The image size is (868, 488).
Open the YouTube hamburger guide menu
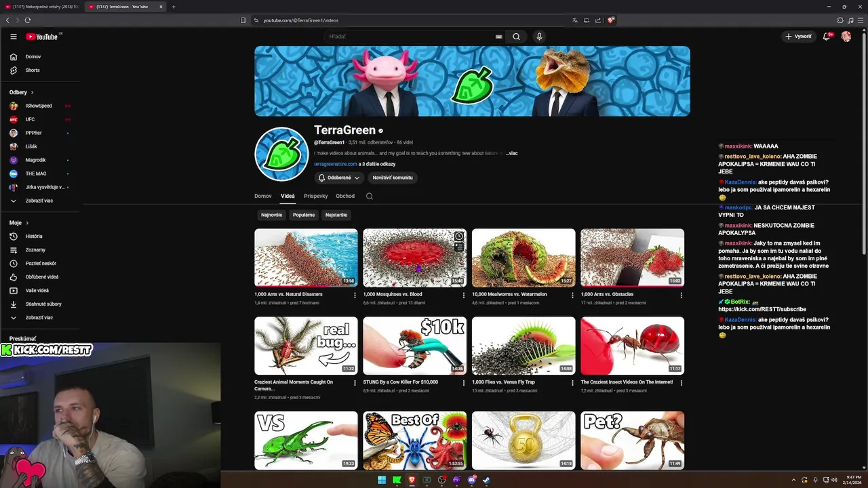tap(13, 37)
